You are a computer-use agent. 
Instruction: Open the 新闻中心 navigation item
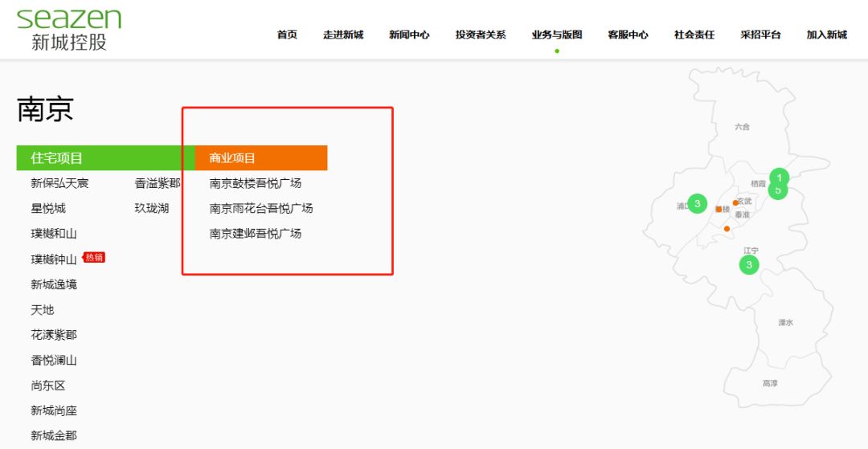click(409, 35)
